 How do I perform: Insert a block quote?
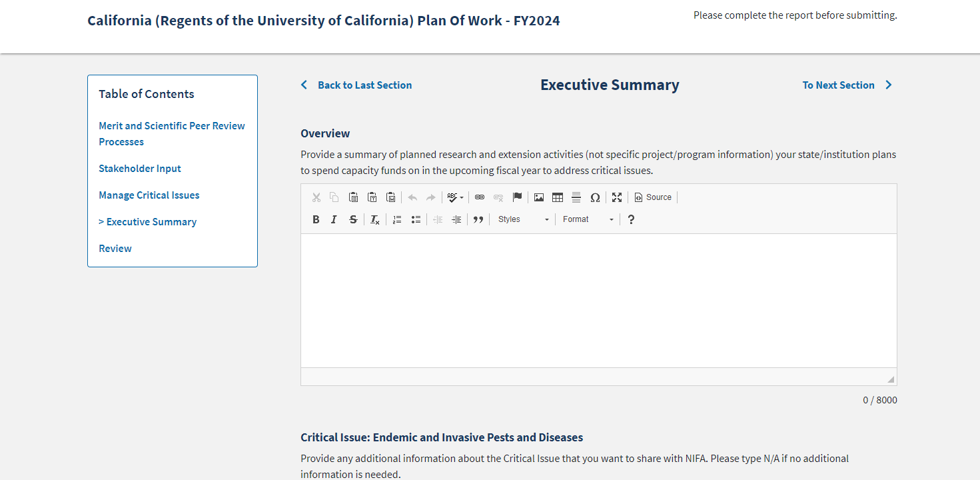478,219
